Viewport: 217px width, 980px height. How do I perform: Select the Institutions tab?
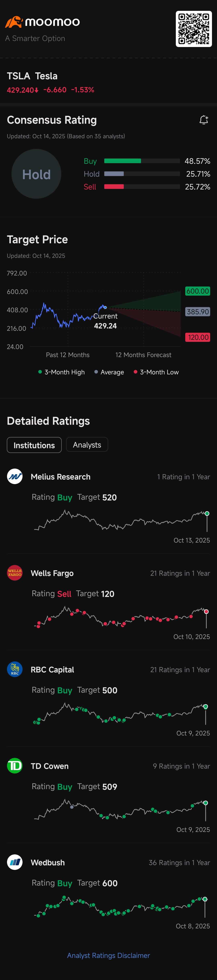coord(34,445)
